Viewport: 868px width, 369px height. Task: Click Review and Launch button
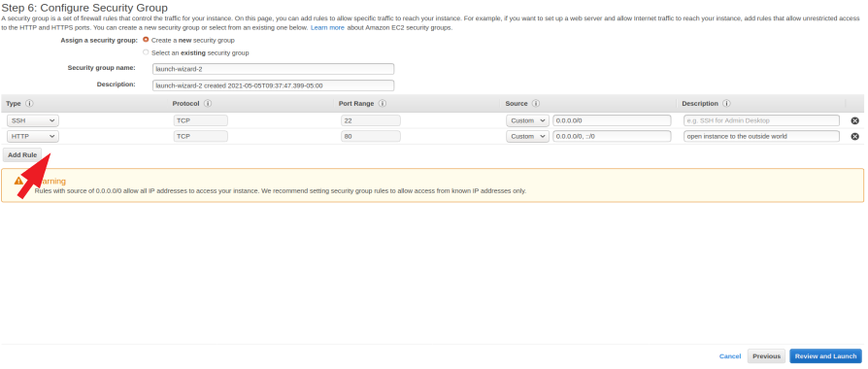coord(825,356)
